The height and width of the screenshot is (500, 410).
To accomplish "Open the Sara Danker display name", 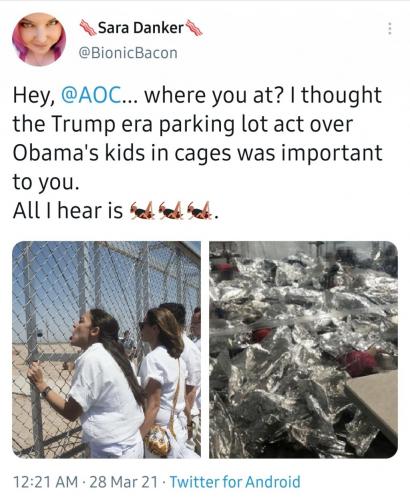I will 141,28.
